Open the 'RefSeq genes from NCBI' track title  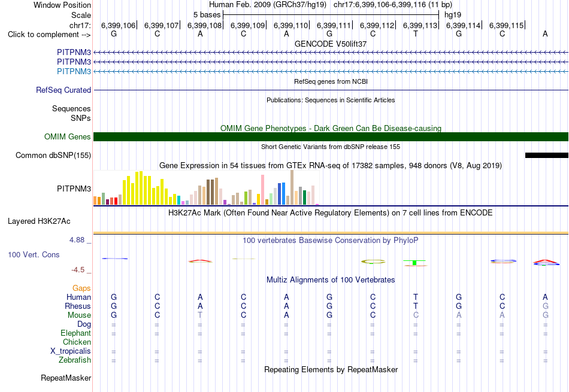coord(331,81)
